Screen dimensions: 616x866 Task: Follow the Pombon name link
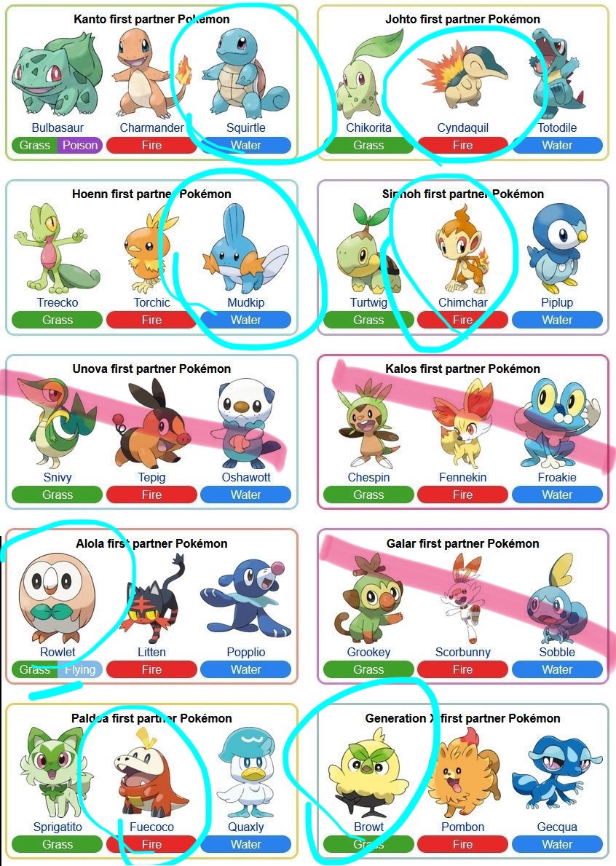[x=462, y=827]
